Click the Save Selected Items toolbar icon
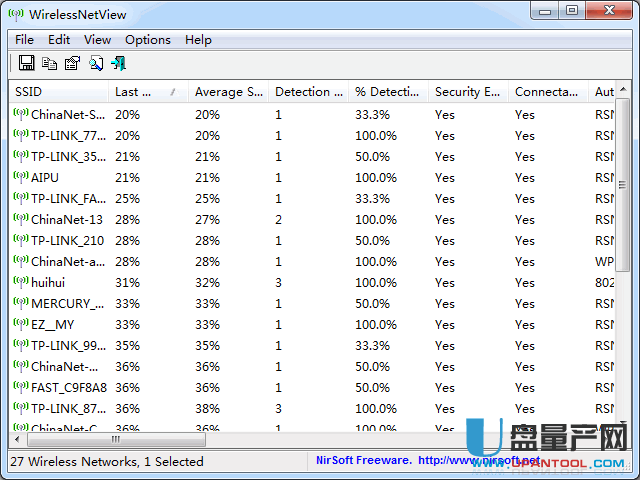 [27, 63]
